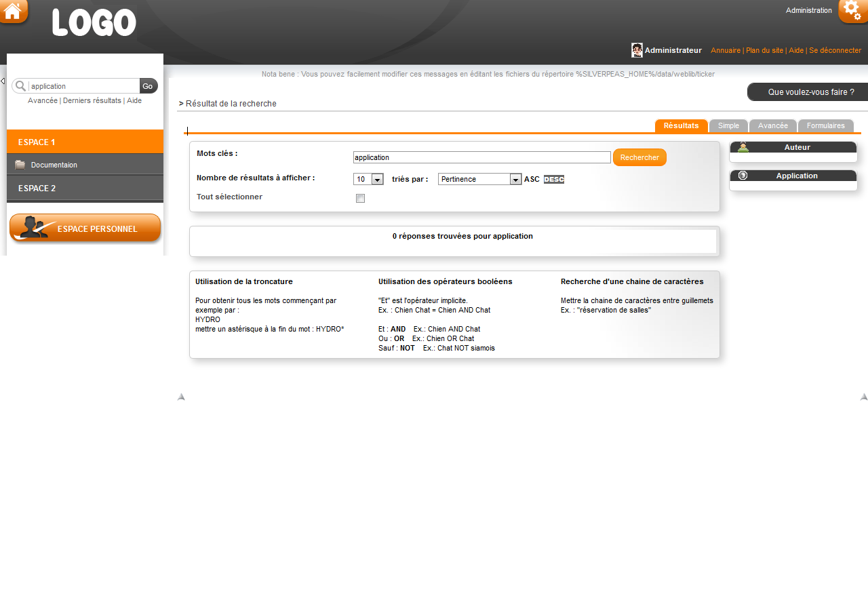Click the DESC sort order icon
The width and height of the screenshot is (868, 596).
[x=553, y=180]
